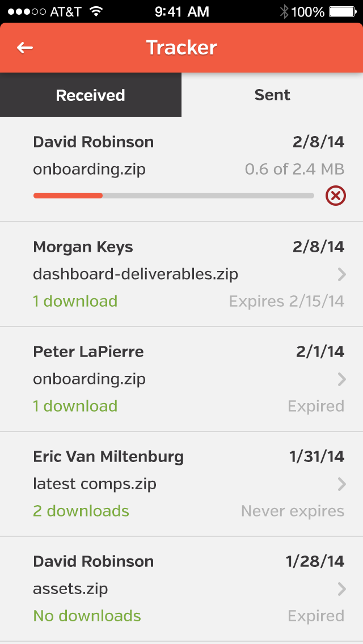View "2 downloads" for latest comps.zip
The height and width of the screenshot is (644, 363).
click(x=81, y=511)
